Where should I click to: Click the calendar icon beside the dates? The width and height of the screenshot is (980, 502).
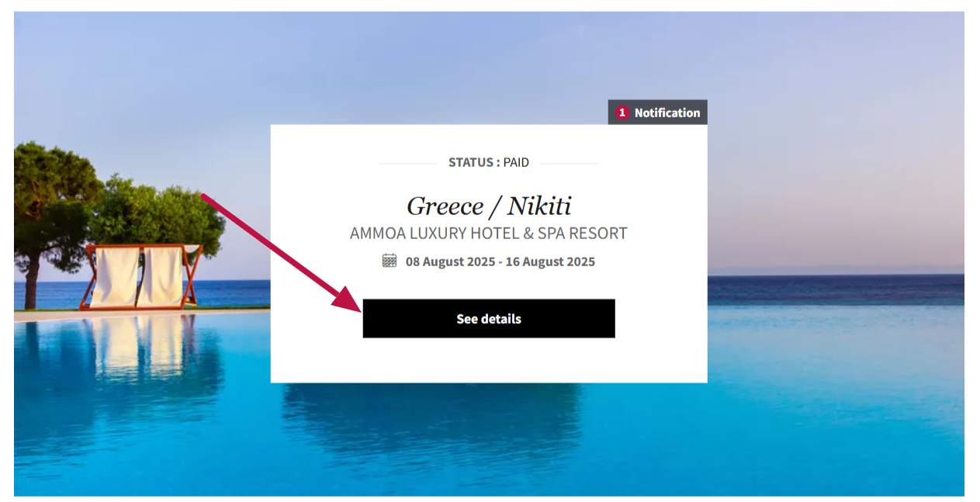390,261
